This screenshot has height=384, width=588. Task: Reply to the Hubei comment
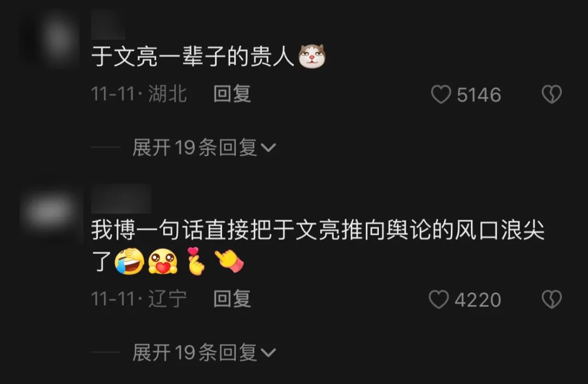(x=232, y=94)
